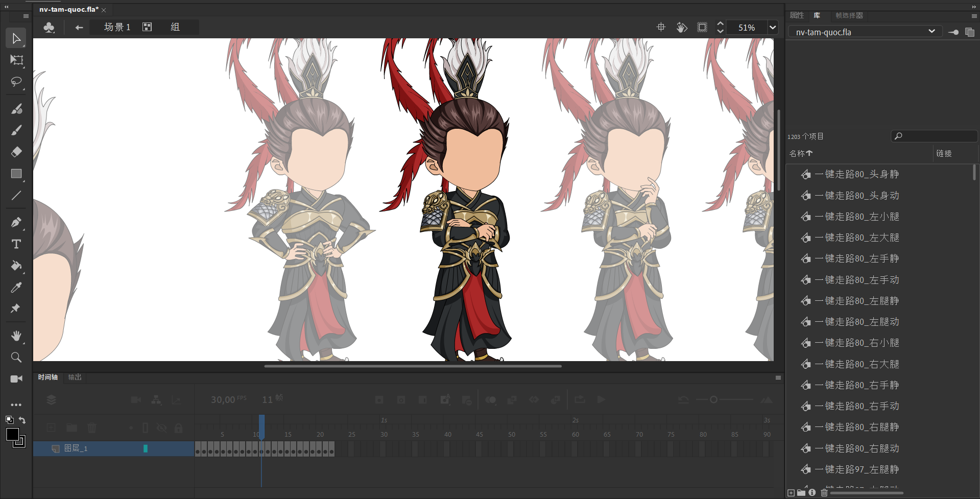This screenshot has height=499, width=980.
Task: Switch to the 属性 properties tab
Action: 797,15
